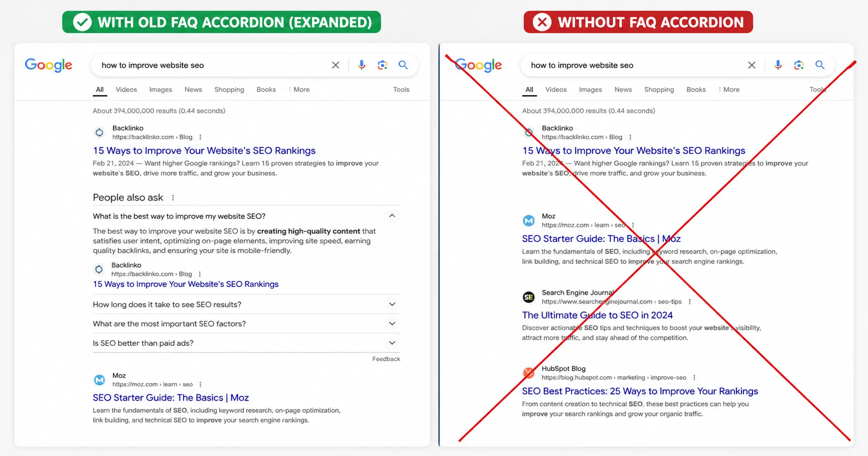The width and height of the screenshot is (868, 456).
Task: Open '15 Ways to Improve' right panel result
Action: pyautogui.click(x=634, y=150)
